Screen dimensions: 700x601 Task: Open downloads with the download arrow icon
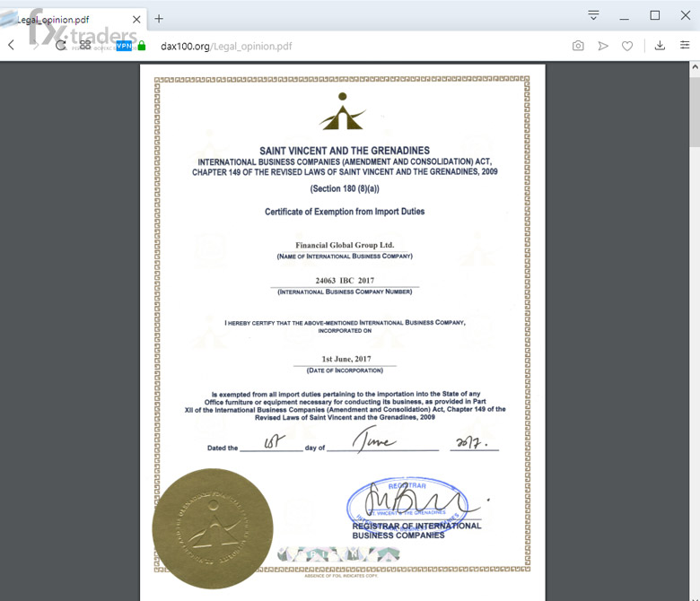click(660, 45)
